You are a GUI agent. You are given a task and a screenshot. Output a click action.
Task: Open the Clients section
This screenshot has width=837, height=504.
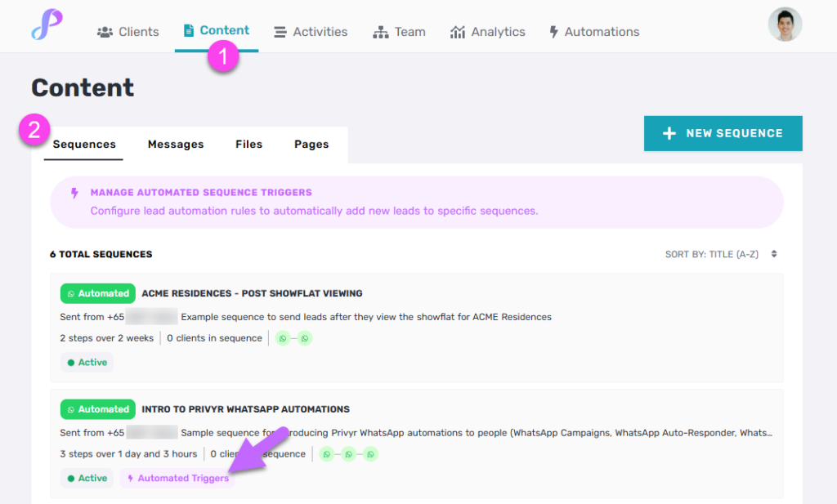(x=128, y=32)
